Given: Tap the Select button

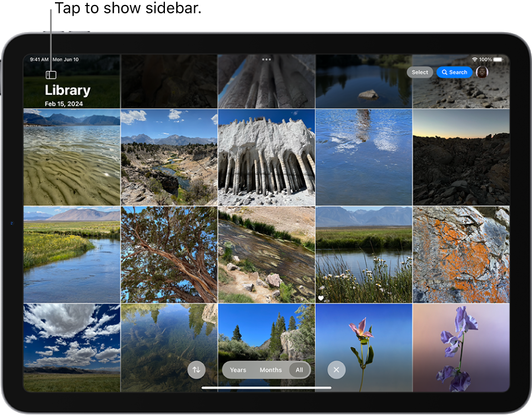Looking at the screenshot, I should point(420,72).
